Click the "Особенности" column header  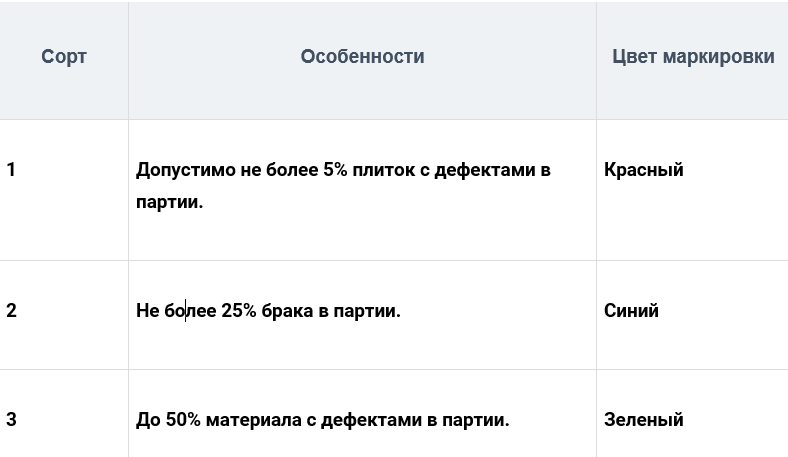362,57
